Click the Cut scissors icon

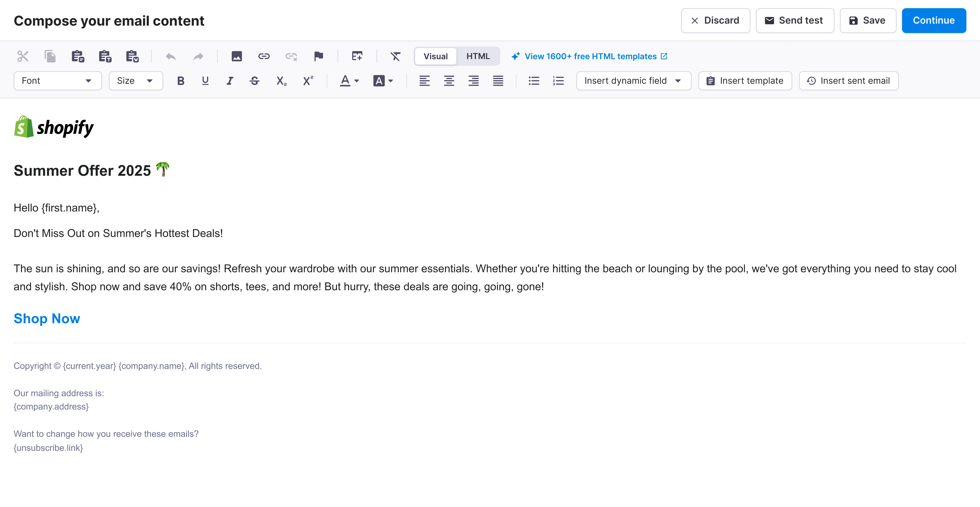(23, 56)
